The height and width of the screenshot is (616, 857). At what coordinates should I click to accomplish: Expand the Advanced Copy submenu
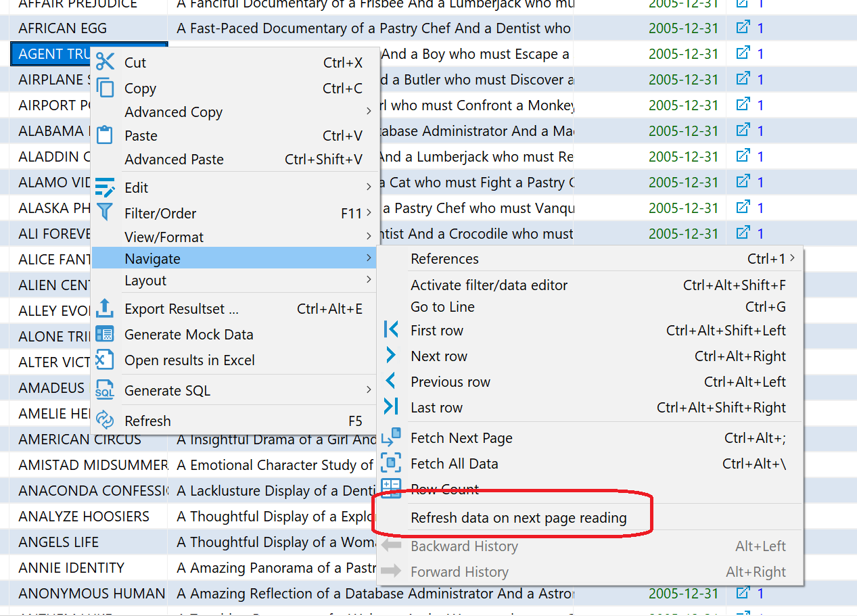point(173,112)
